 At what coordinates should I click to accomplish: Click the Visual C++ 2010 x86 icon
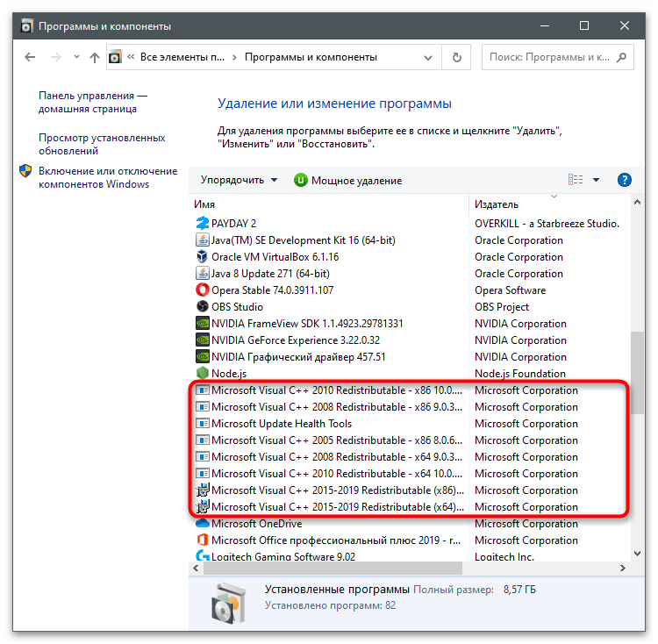pos(203,390)
